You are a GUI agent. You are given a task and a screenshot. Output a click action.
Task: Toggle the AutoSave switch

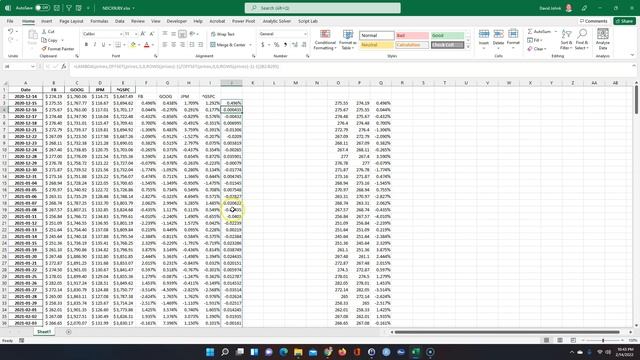coord(42,8)
